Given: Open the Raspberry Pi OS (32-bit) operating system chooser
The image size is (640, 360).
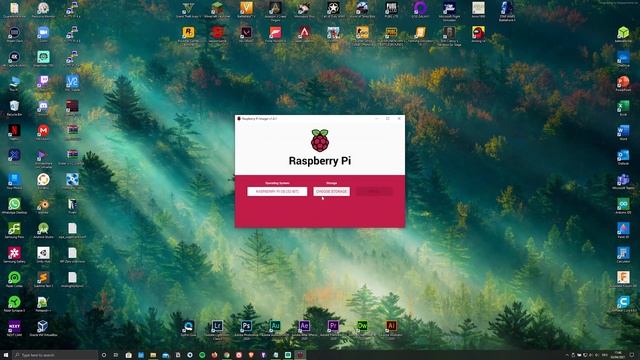Looking at the screenshot, I should pos(277,191).
